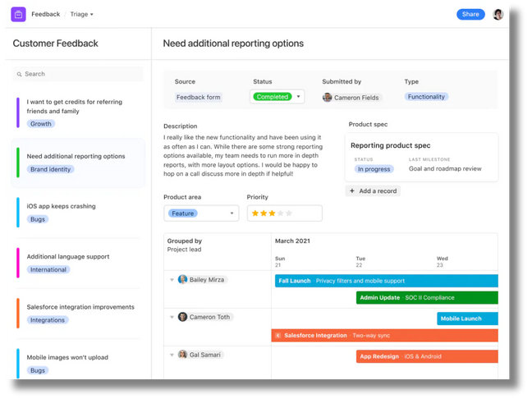Open the user profile avatar

[498, 14]
